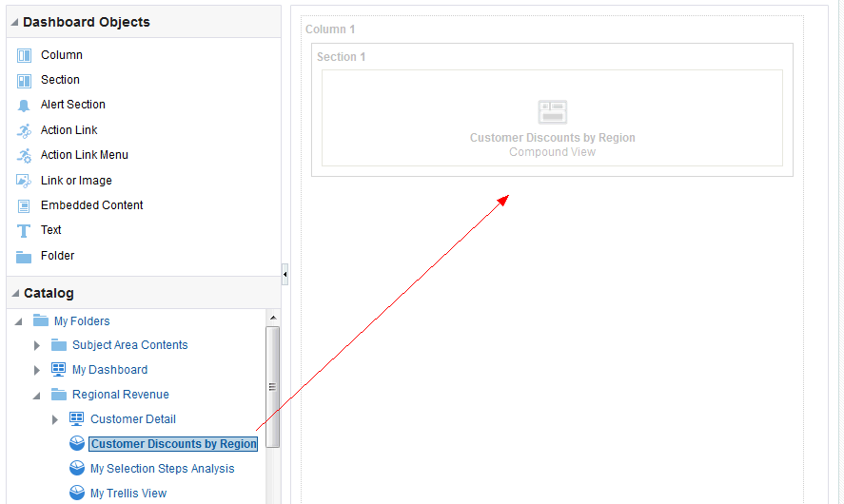Select the Section label in Dashboard Objects
The height and width of the screenshot is (504, 844).
(60, 80)
